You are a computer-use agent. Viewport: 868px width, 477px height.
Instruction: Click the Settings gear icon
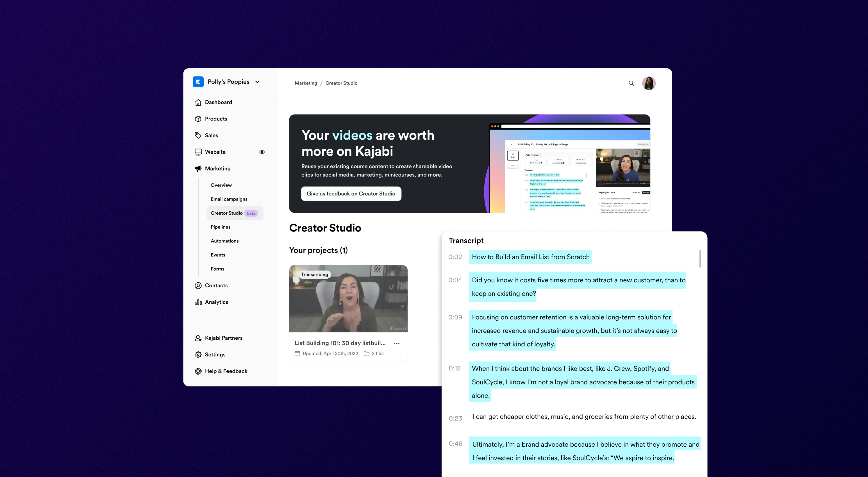[198, 355]
